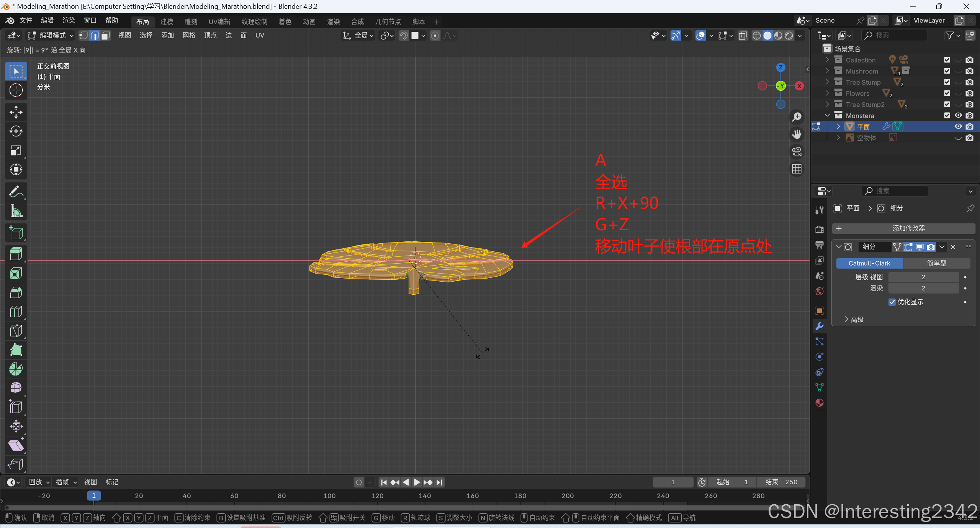Choose the Knife tool
The width and height of the screenshot is (980, 528).
point(16,331)
